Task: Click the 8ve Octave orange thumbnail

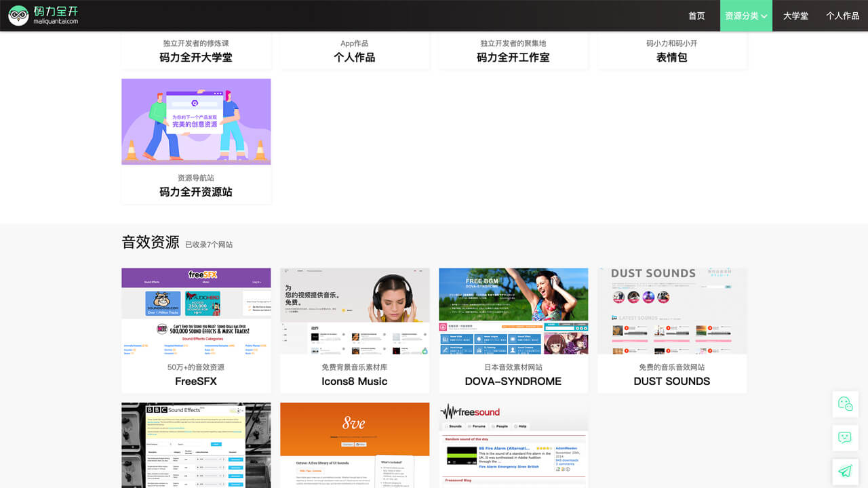Action: coord(355,445)
